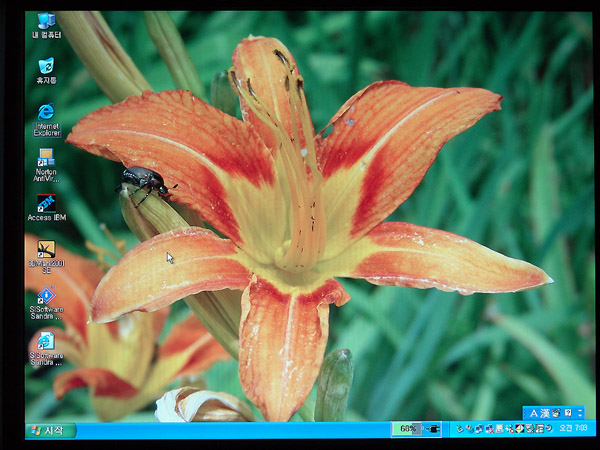Open the My Computer desktop icon

click(x=46, y=25)
